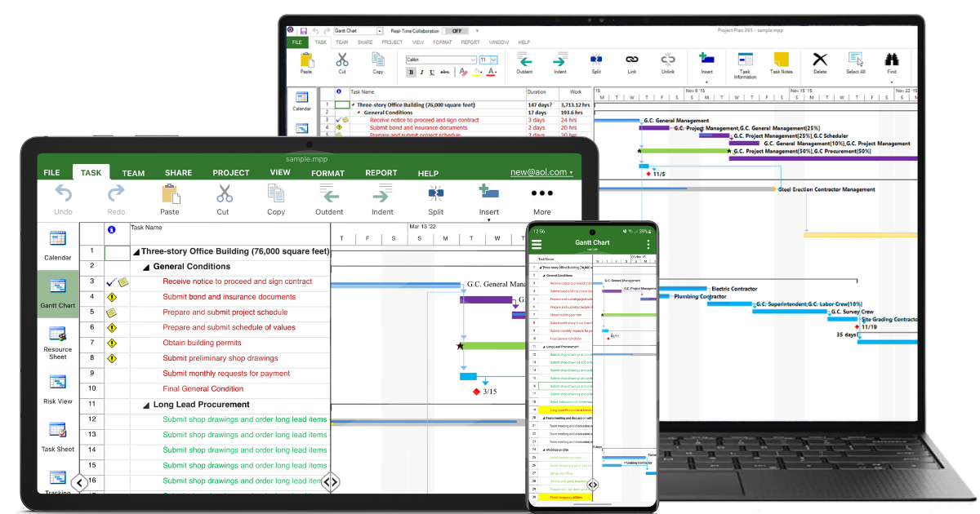Open the font color picker
The image size is (980, 514).
pos(491,73)
